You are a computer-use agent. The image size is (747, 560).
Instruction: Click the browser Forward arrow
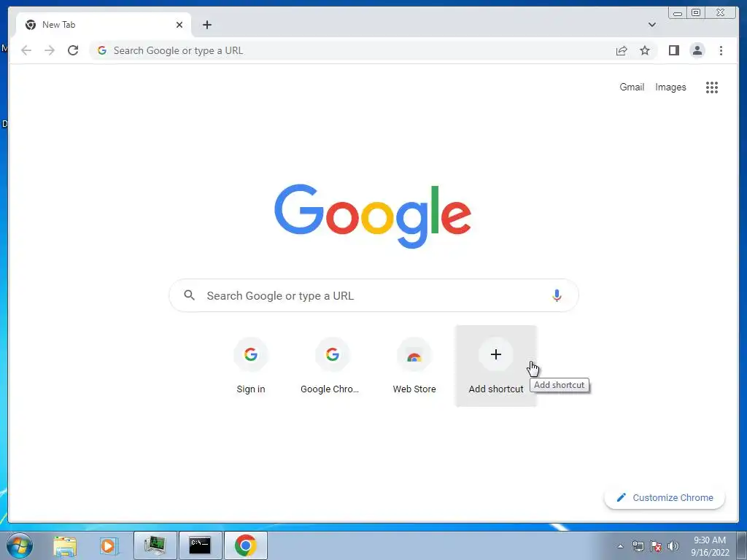tap(50, 50)
